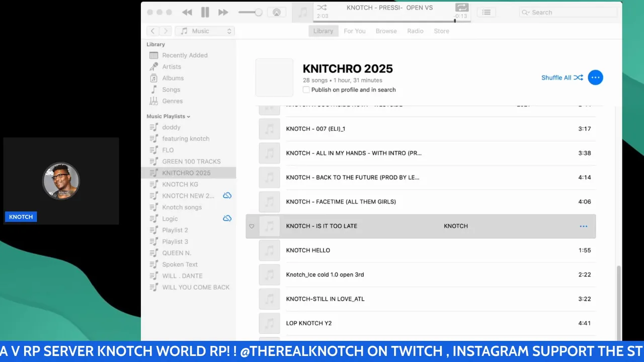This screenshot has width=644, height=362.
Task: Open the AirPlay output selector
Action: (276, 12)
